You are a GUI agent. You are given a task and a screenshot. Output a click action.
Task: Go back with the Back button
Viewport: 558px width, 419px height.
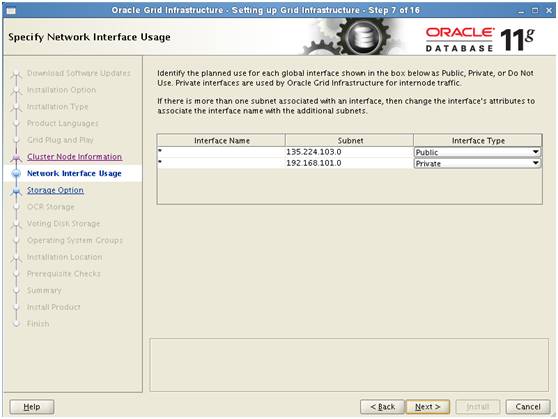383,407
